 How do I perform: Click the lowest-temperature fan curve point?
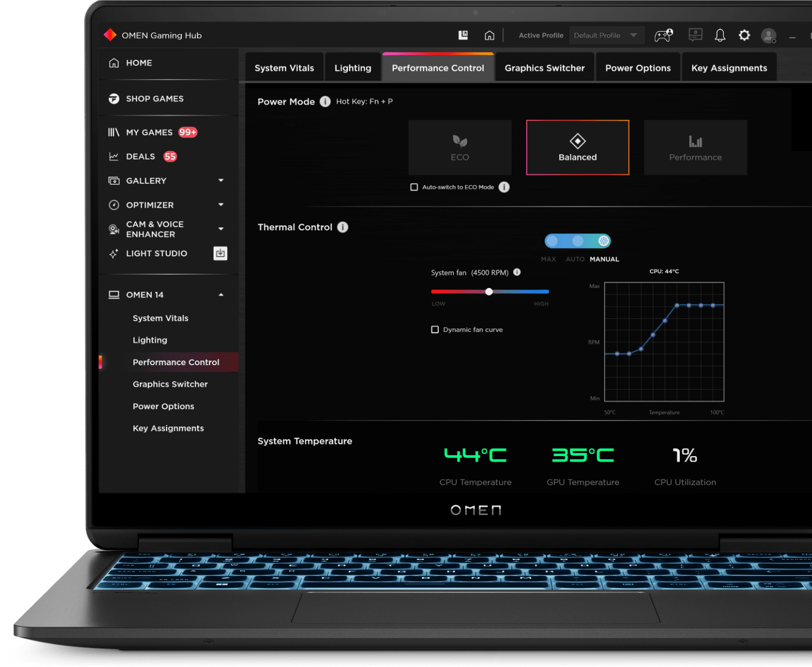tap(617, 354)
